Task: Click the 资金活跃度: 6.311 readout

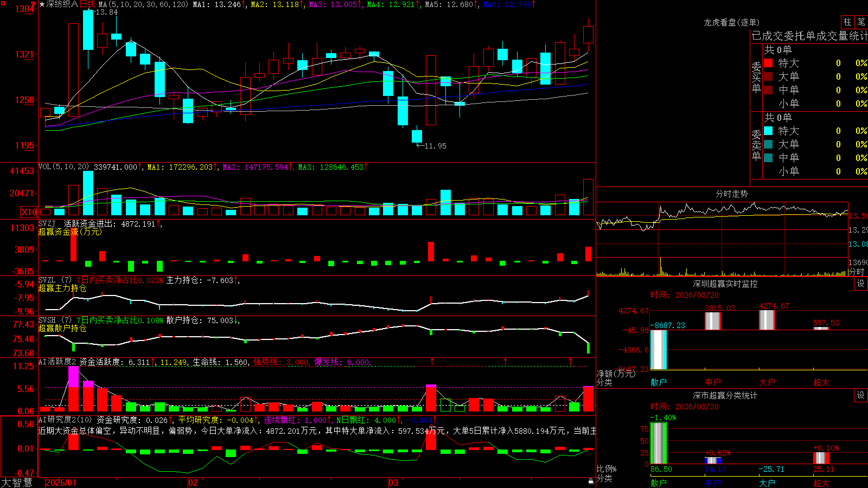Action: coord(114,362)
